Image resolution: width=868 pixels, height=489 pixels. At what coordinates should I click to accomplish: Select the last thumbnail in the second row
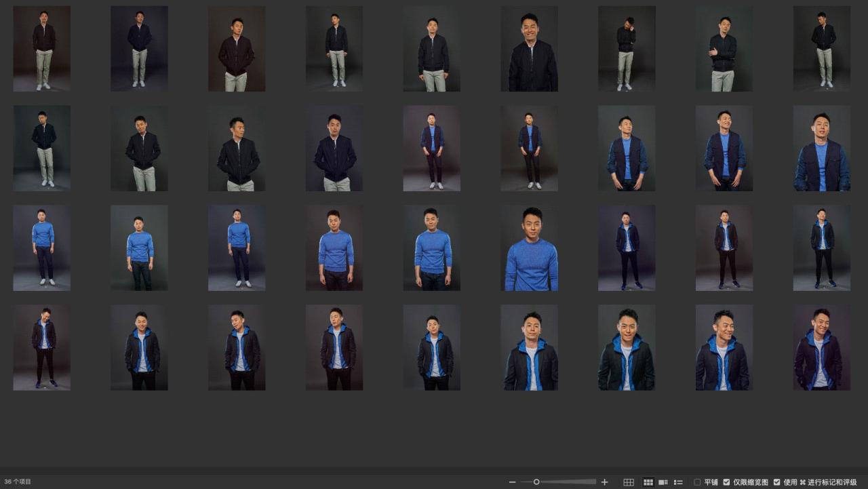[821, 148]
